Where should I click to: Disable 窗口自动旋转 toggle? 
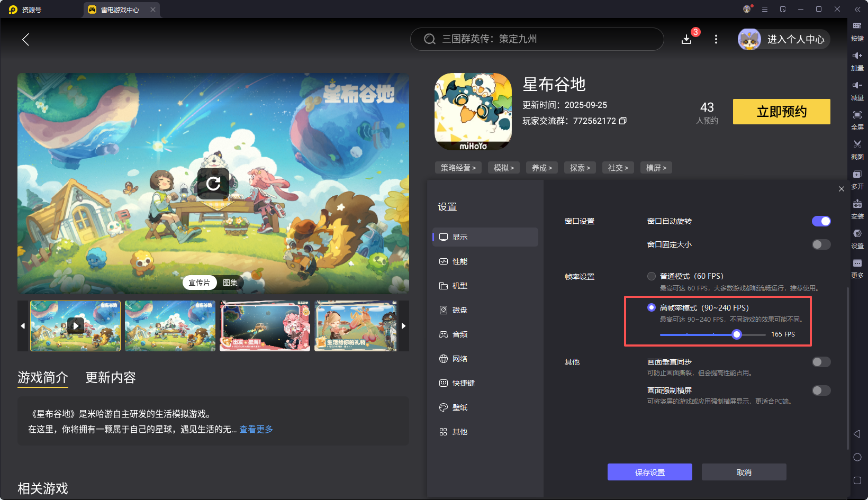pyautogui.click(x=821, y=221)
